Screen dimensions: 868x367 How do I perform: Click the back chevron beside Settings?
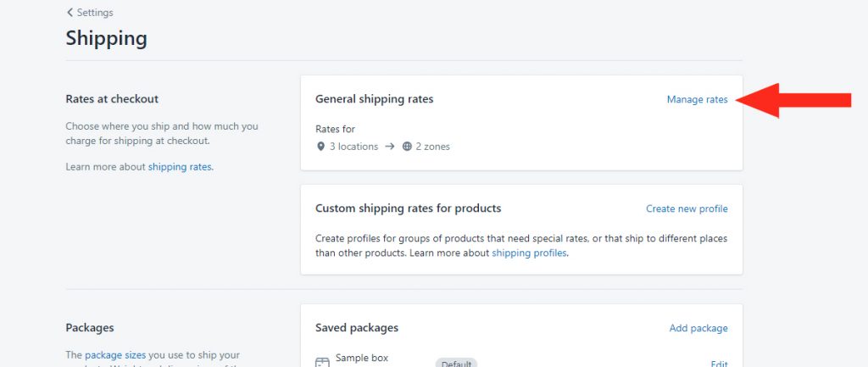click(x=70, y=12)
